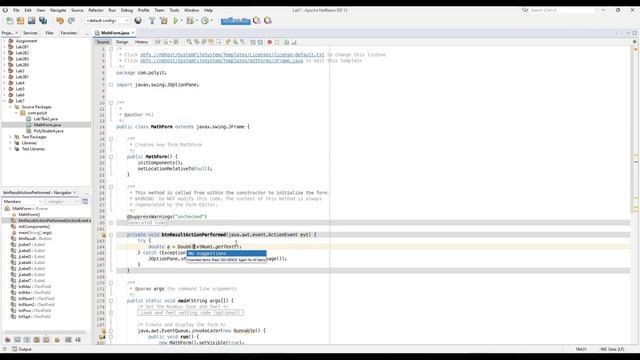640x360 pixels.
Task: Run the project with green play icon
Action: coord(176,20)
